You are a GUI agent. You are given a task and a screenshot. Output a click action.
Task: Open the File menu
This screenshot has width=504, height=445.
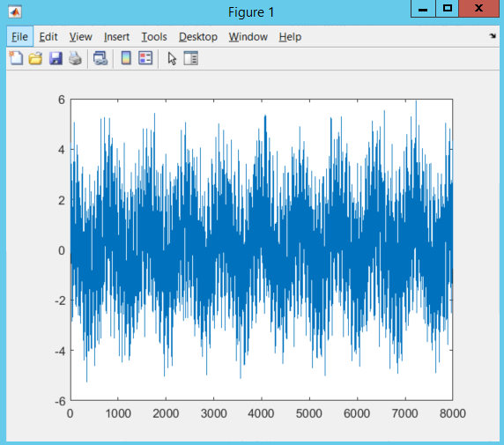[x=19, y=37]
